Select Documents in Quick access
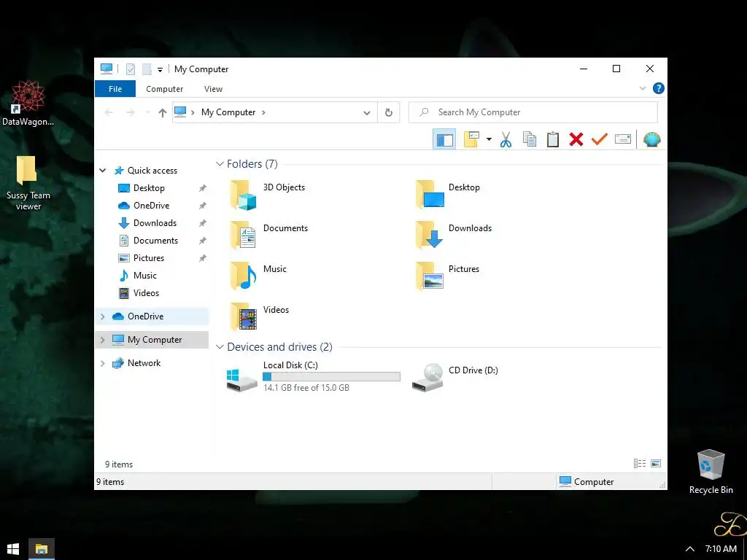Image resolution: width=747 pixels, height=560 pixels. (x=156, y=241)
